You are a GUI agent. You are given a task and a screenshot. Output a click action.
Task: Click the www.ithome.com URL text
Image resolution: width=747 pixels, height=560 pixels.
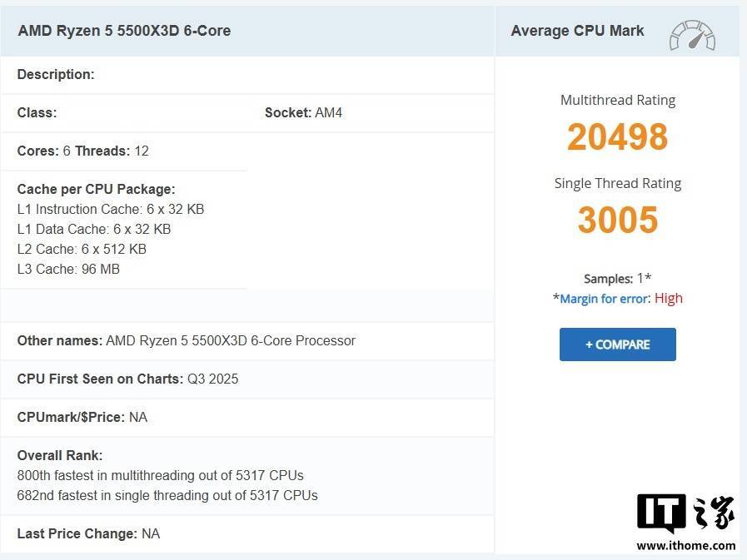pos(685,546)
